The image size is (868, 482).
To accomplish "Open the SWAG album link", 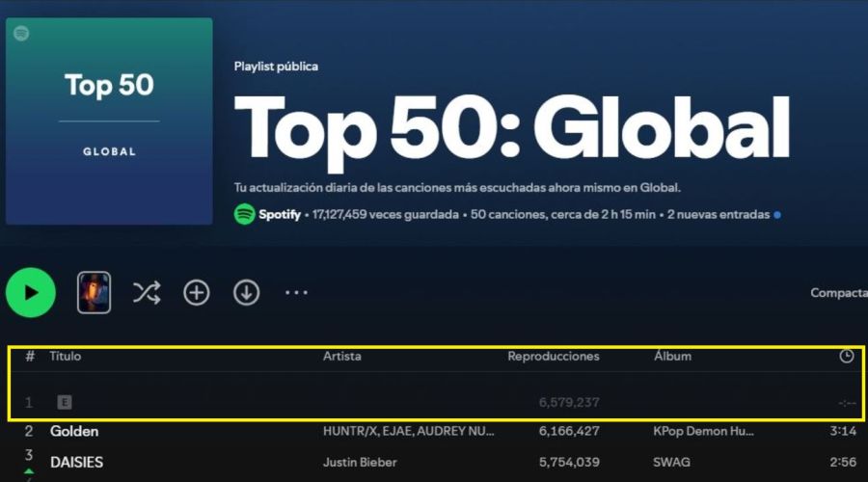I will click(671, 462).
